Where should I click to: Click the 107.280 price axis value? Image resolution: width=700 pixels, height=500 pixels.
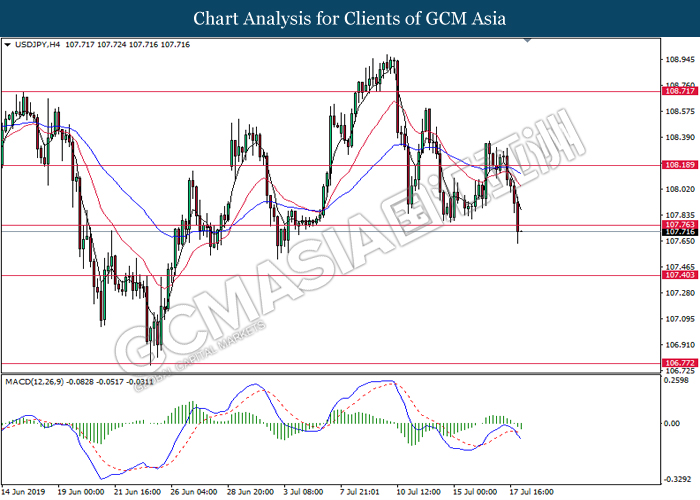coord(680,293)
